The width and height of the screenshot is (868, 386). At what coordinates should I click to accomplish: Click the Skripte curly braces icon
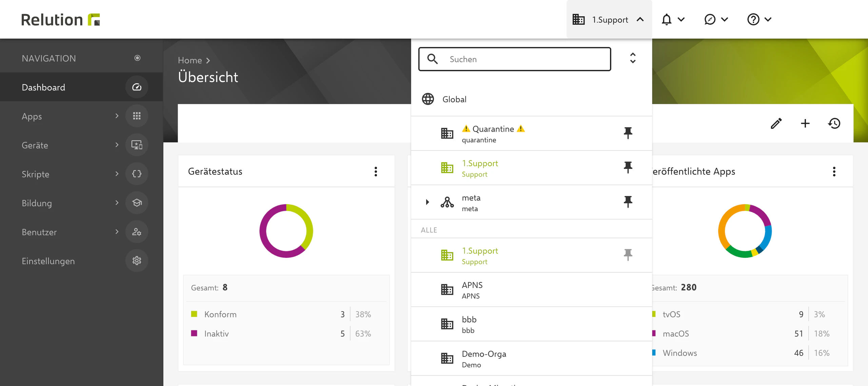(137, 174)
